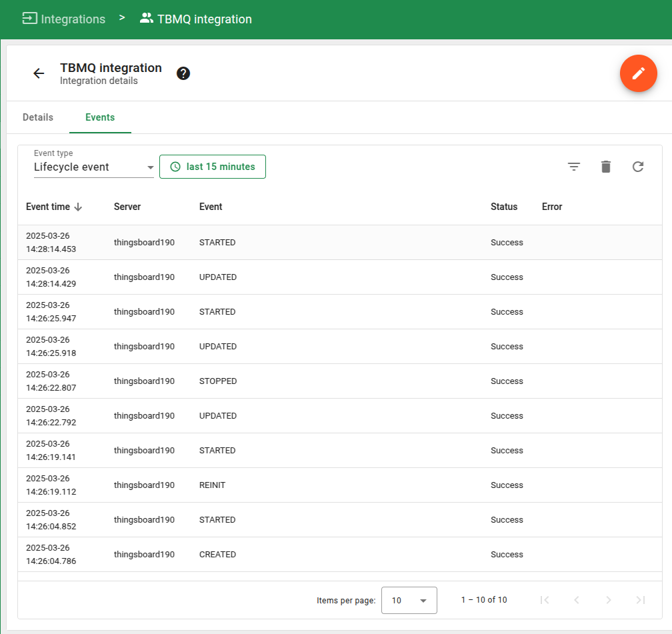
Task: Sort by the Server column header
Action: tap(127, 207)
